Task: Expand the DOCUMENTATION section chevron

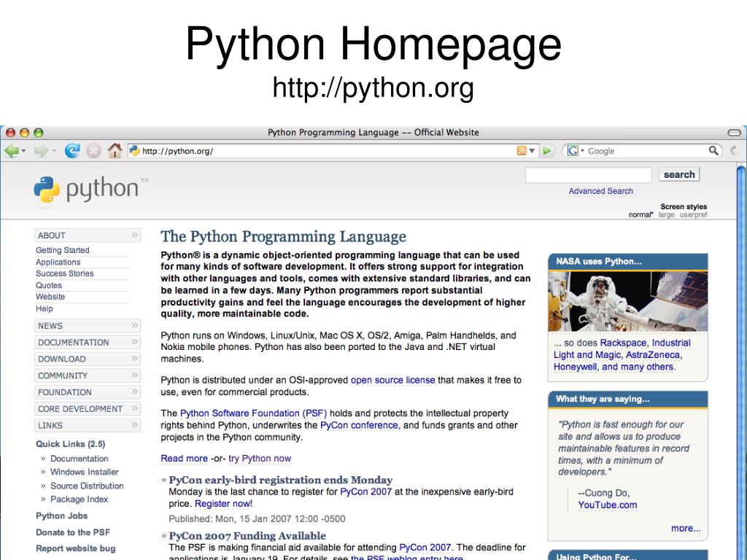Action: [x=134, y=343]
